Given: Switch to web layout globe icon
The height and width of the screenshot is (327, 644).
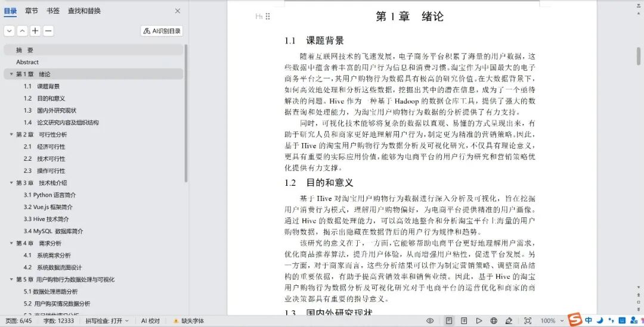Looking at the screenshot, I should (x=494, y=321).
